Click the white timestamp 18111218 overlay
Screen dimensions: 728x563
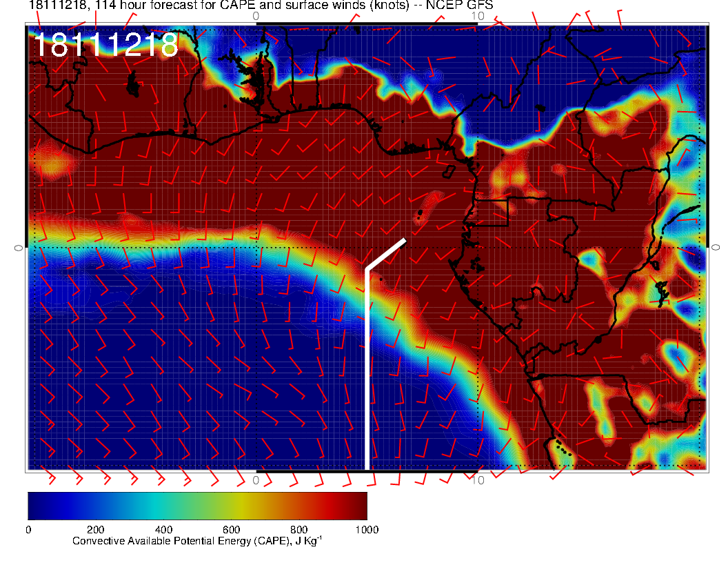point(106,45)
